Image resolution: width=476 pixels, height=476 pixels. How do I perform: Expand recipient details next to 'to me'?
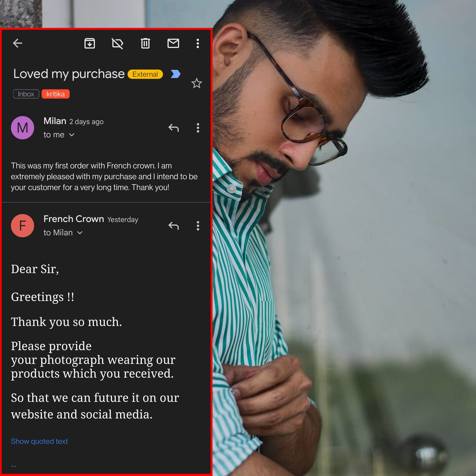click(x=72, y=135)
